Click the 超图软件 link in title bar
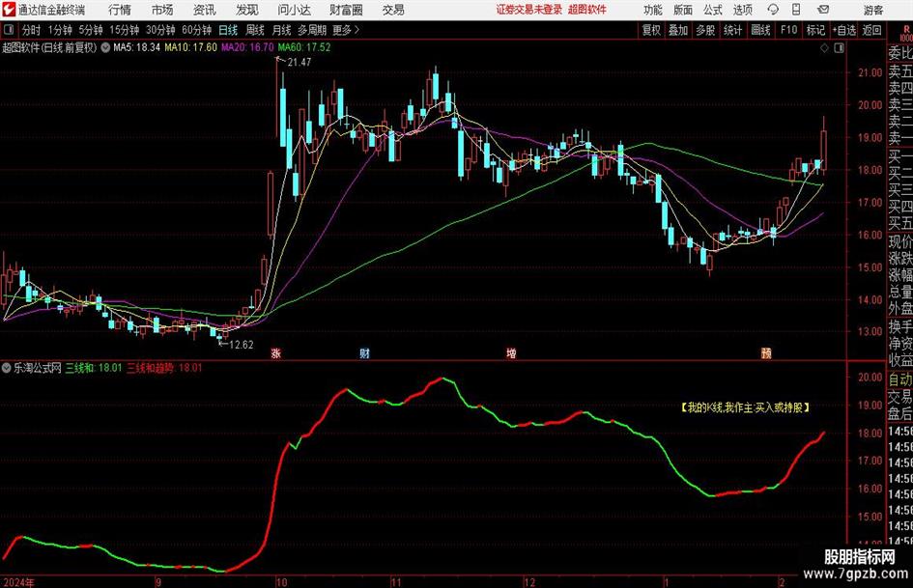The width and height of the screenshot is (913, 588). click(x=587, y=10)
